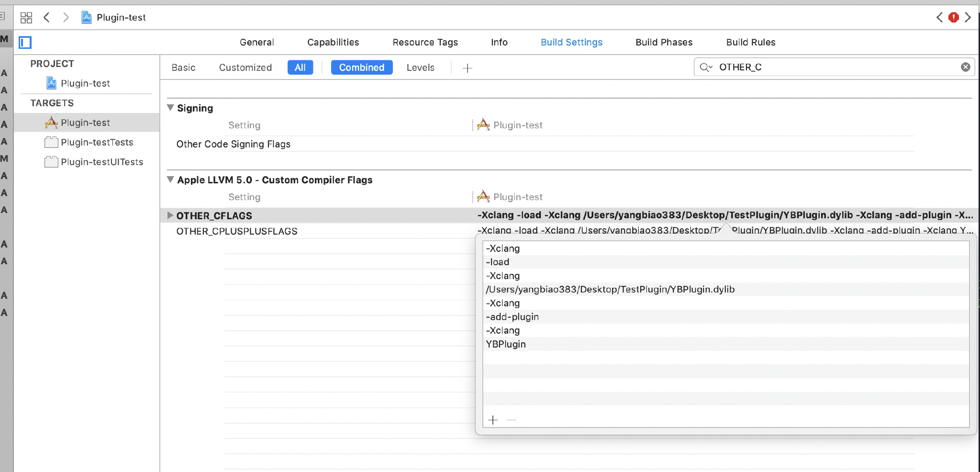Switch filter to Basic settings

183,67
